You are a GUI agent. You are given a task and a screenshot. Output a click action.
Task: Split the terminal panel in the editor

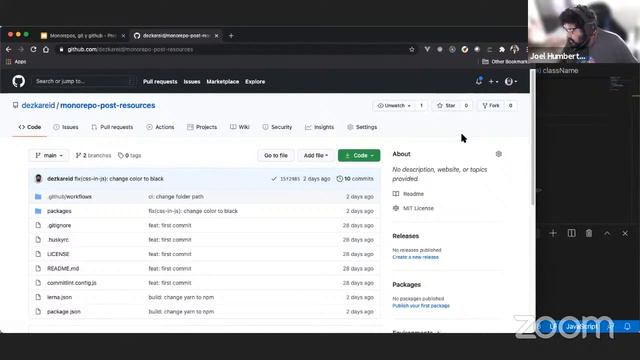(x=571, y=233)
